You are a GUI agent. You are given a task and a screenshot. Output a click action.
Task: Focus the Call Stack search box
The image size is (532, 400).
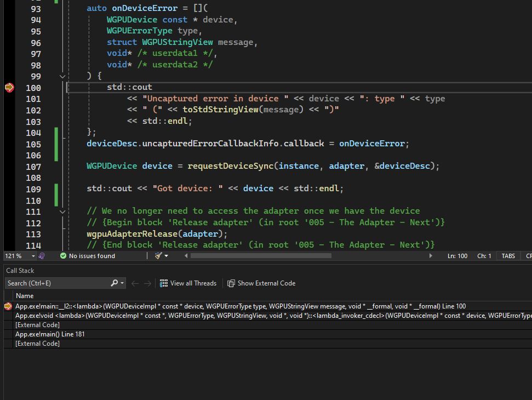coord(58,283)
